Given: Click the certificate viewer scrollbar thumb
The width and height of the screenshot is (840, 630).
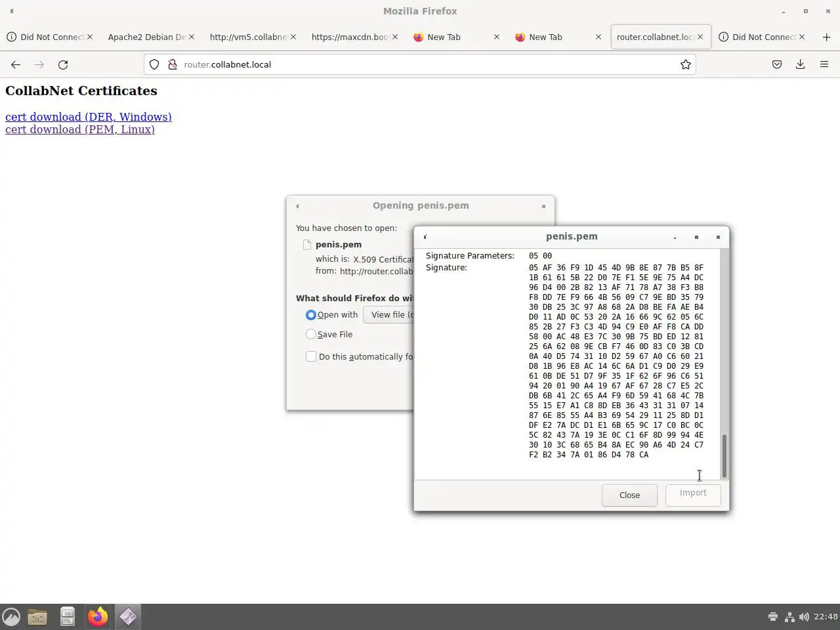Looking at the screenshot, I should 724,455.
